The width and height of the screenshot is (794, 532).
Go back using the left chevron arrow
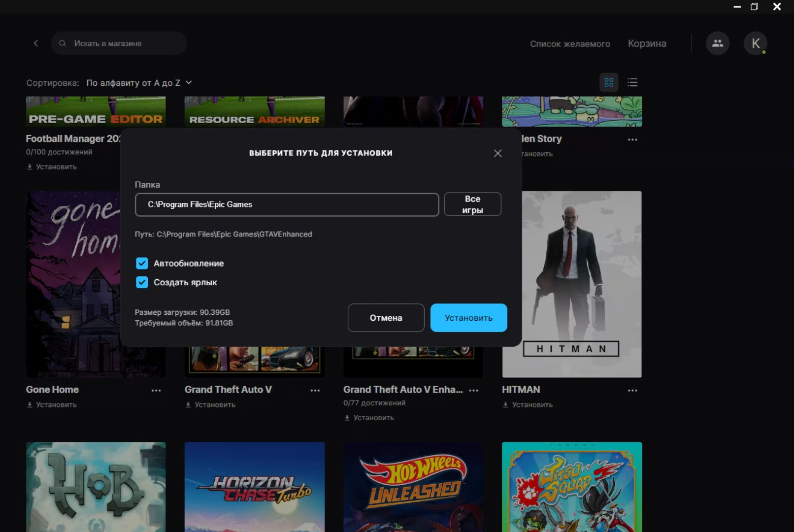point(35,43)
